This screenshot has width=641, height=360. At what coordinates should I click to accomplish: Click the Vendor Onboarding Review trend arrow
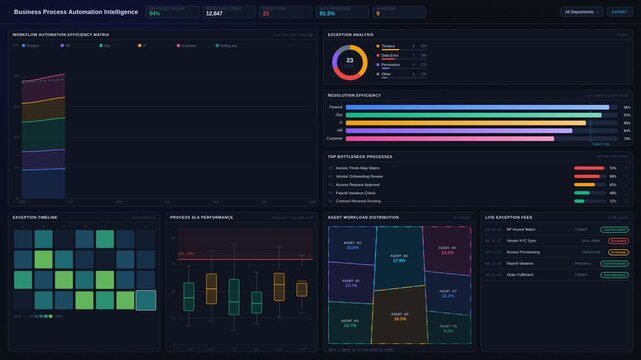click(x=626, y=177)
